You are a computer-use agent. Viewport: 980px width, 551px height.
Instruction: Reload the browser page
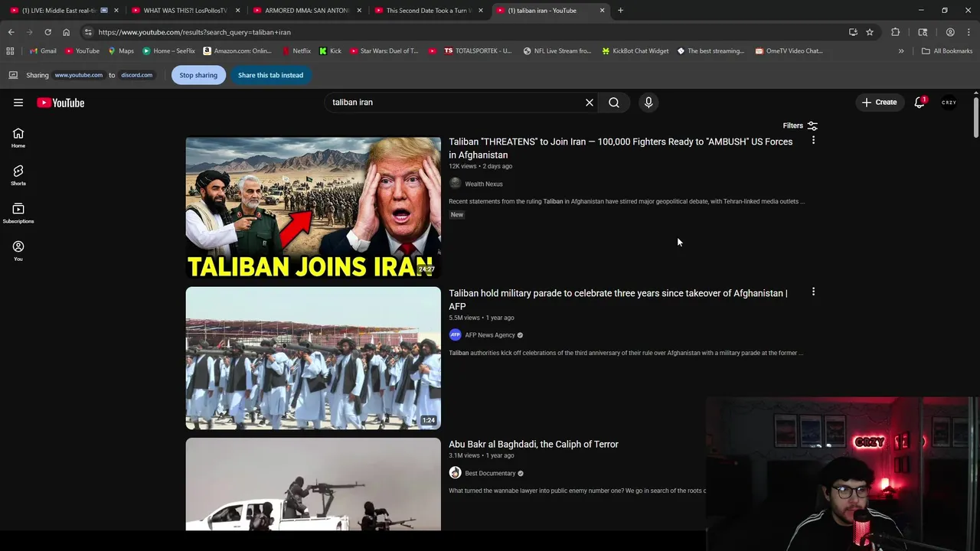pyautogui.click(x=47, y=32)
